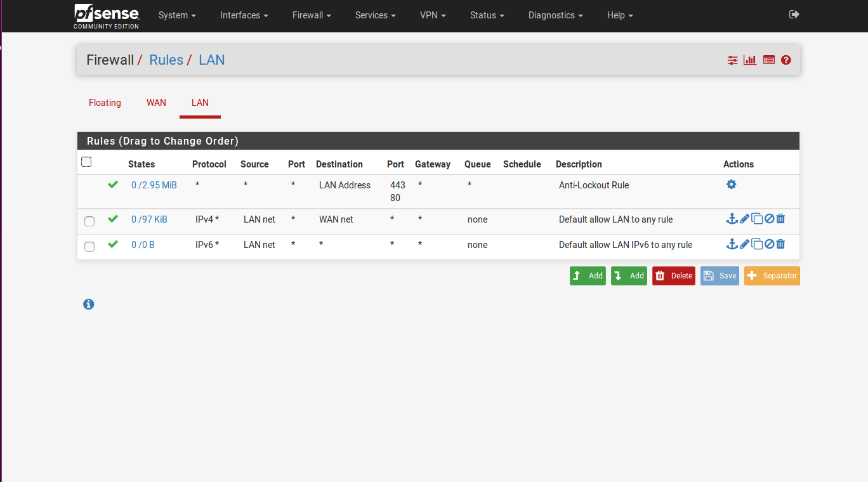Delete the Default allow LAN IPv6 rule
This screenshot has width=868, height=482.
(781, 244)
